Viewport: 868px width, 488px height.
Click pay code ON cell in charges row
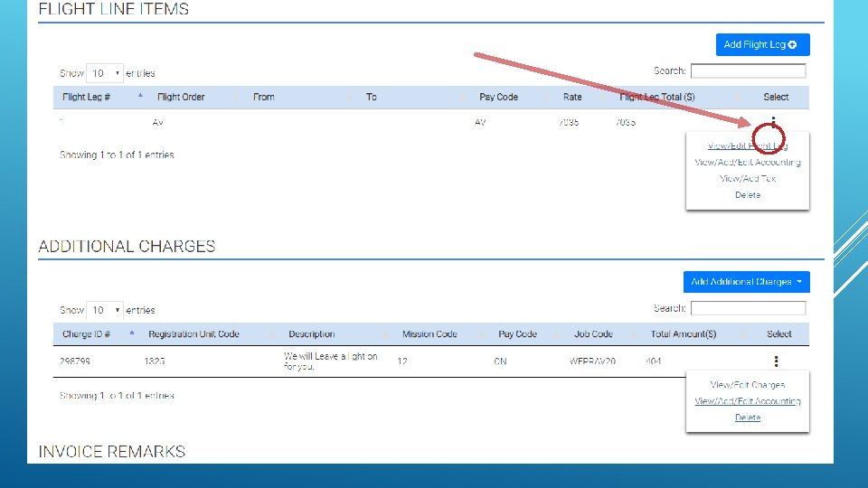(500, 361)
